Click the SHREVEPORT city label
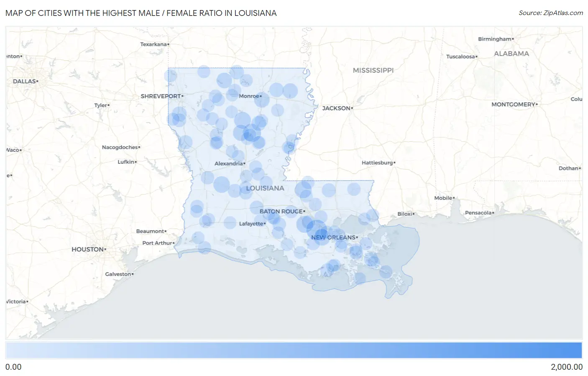 pyautogui.click(x=161, y=96)
